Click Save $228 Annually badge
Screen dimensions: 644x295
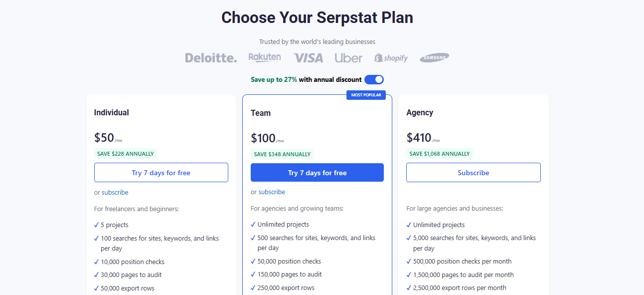tap(126, 154)
